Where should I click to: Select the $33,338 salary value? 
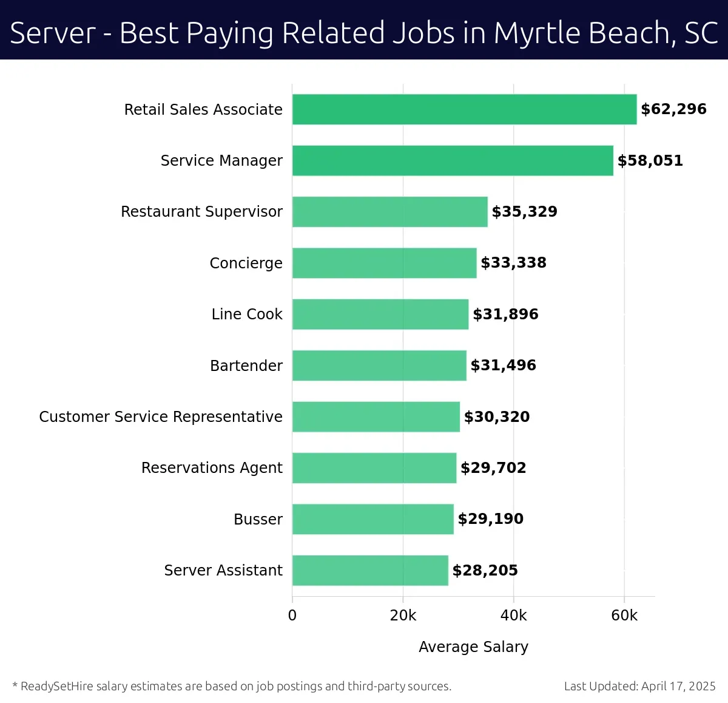514,263
